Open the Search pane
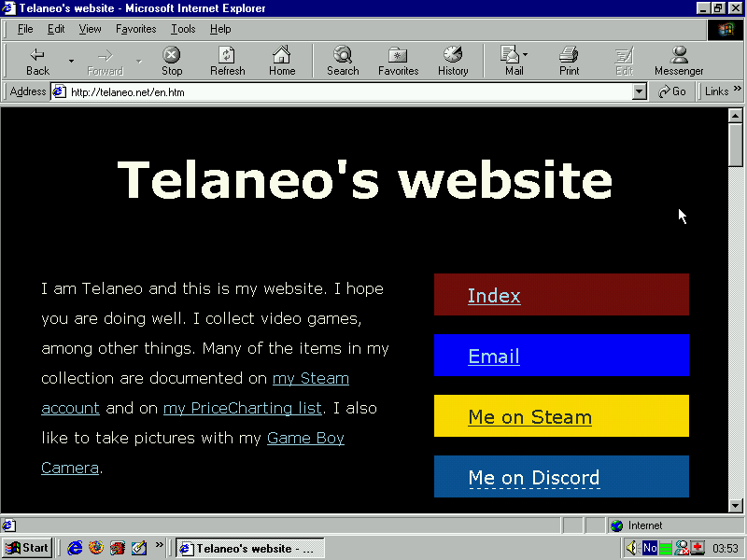This screenshot has height=560, width=747. [343, 62]
